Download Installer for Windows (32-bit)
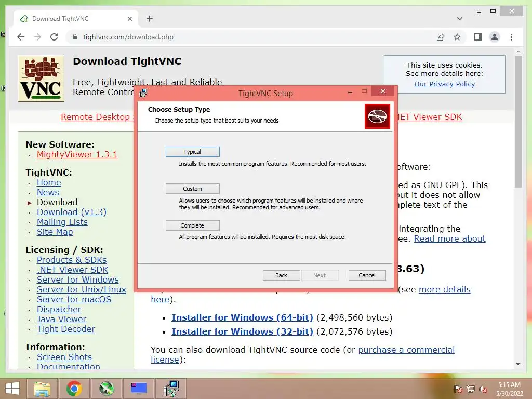Viewport: 532px width, 399px height. (x=242, y=331)
